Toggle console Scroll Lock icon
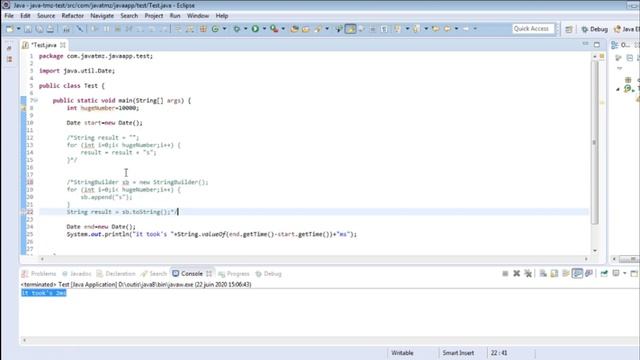Screen dimensions: 640x360 [x=554, y=273]
